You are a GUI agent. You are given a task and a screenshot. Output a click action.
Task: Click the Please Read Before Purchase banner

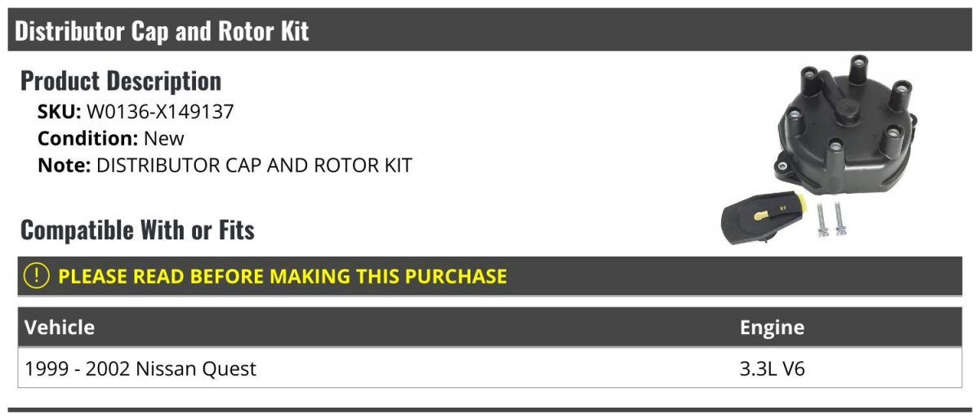(490, 276)
